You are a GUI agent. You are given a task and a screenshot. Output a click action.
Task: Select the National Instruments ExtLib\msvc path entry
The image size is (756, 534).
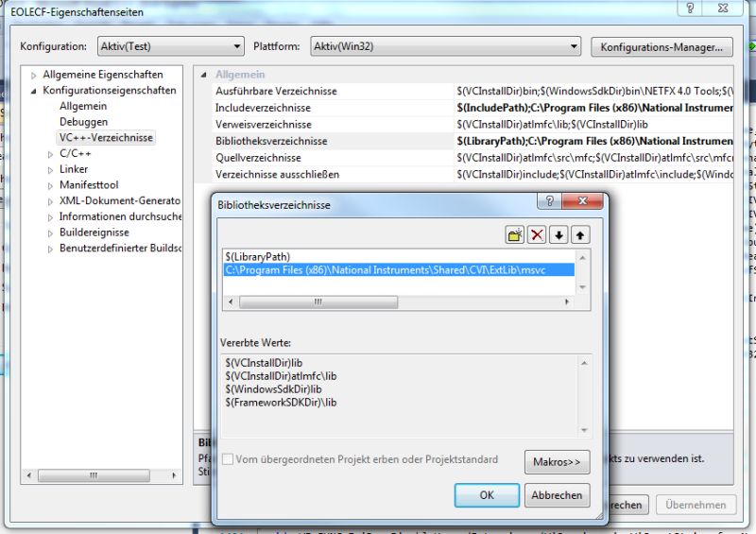(399, 270)
